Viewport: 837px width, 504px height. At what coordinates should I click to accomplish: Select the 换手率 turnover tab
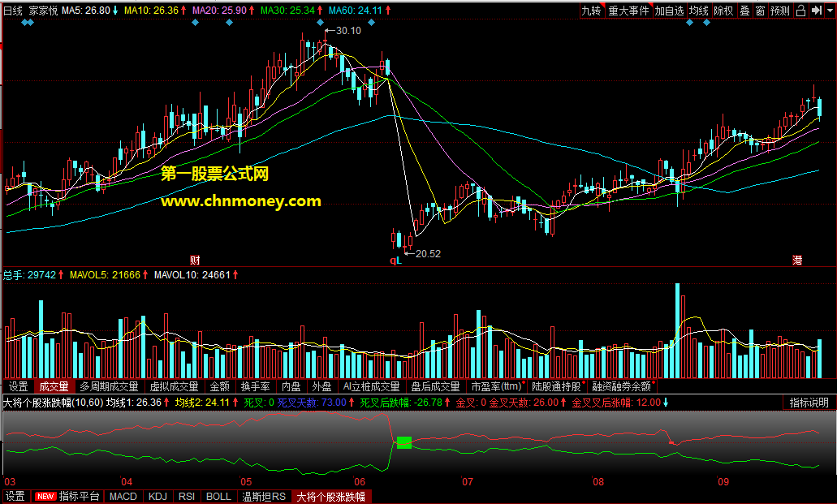click(256, 386)
